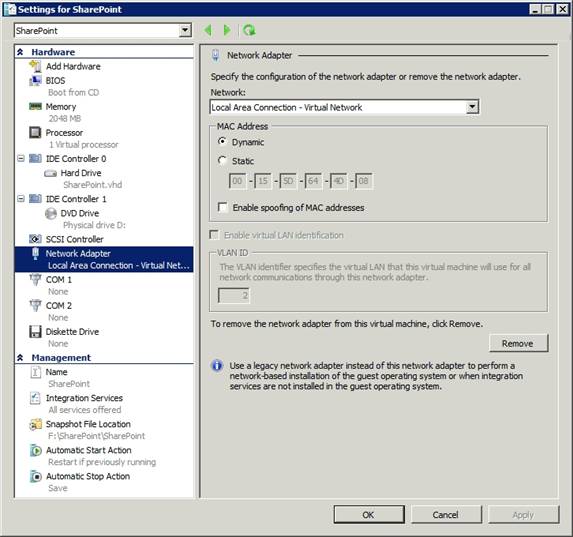Click the '1 Virtual processor' text

click(84, 145)
